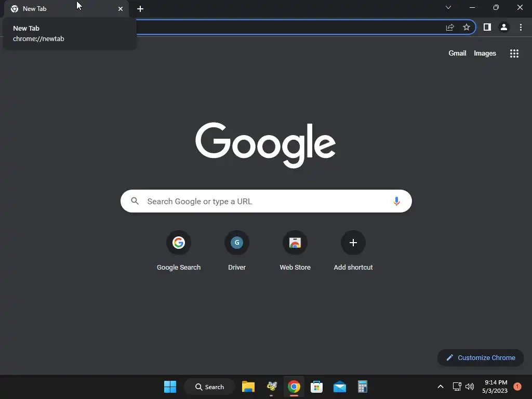The width and height of the screenshot is (532, 399).
Task: Open a new tab with plus button
Action: tap(140, 9)
